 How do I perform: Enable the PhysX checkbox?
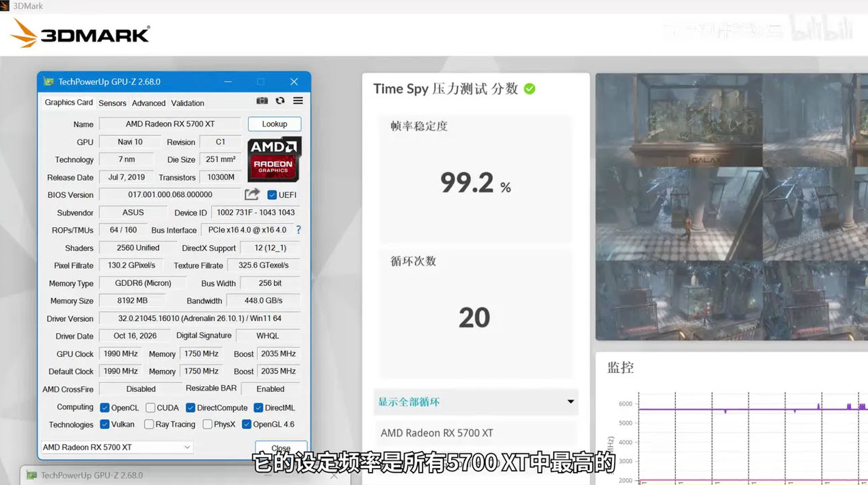(208, 424)
